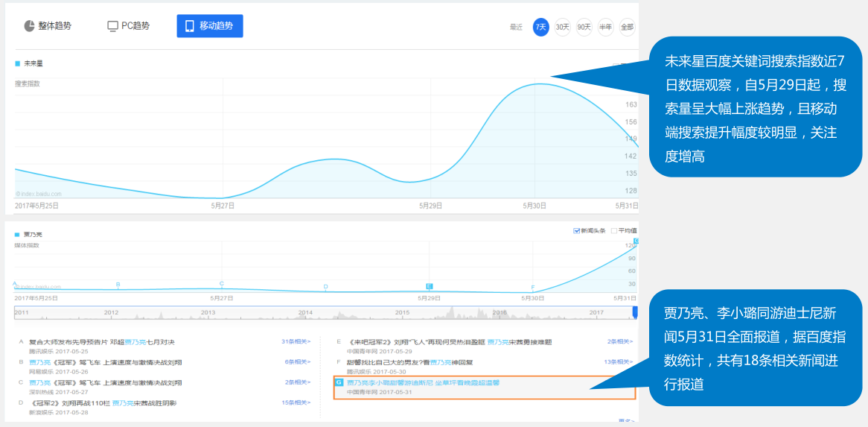Switch to the PC趋势 tab

(129, 26)
